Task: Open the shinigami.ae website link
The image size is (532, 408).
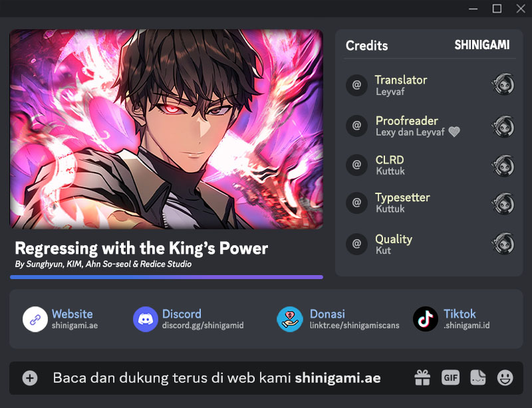Action: (x=74, y=325)
